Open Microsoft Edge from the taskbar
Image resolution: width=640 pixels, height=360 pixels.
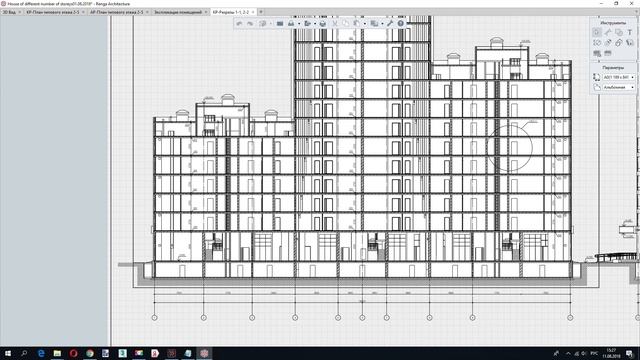(x=41, y=353)
